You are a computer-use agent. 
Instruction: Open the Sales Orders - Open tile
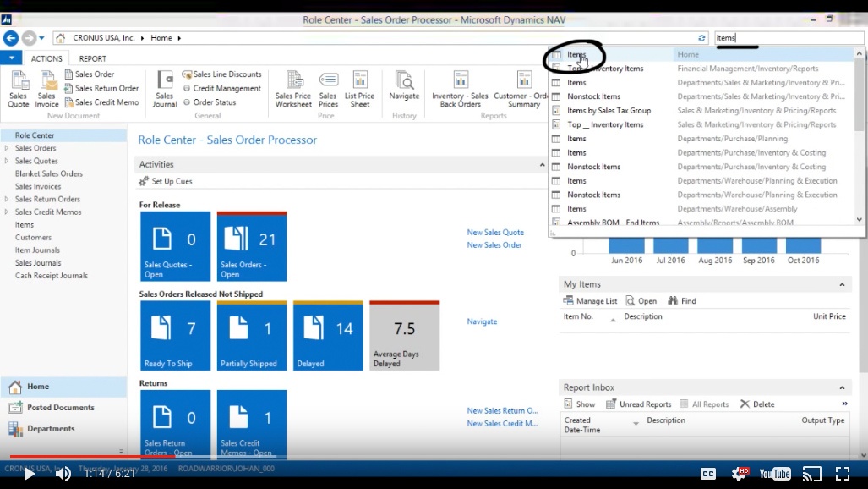click(x=252, y=246)
